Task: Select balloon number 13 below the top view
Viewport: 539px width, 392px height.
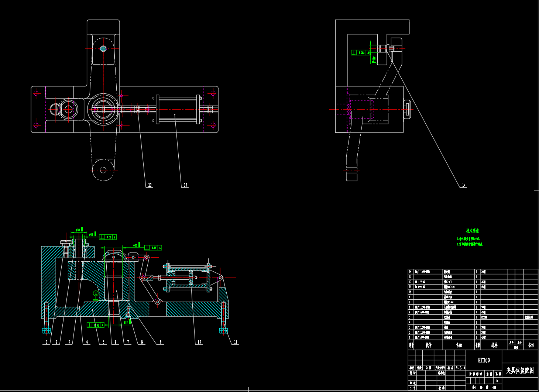Action: (185, 185)
